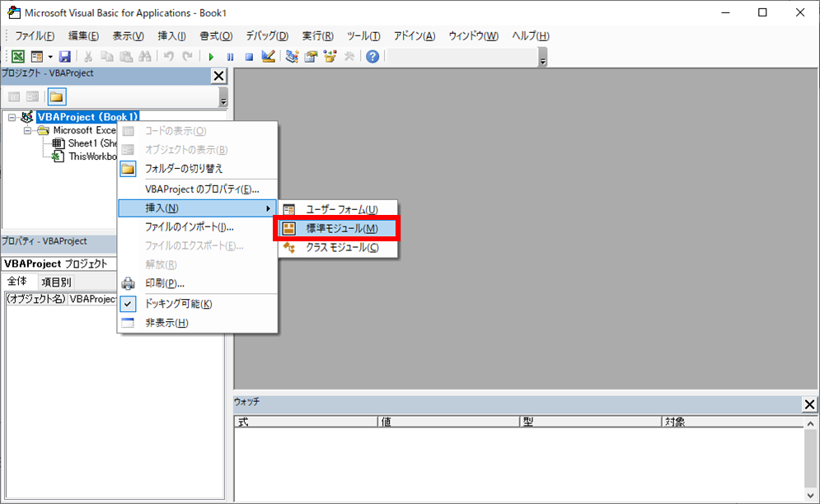The height and width of the screenshot is (504, 820).
Task: Open the insert object dropdown arrow in toolbar
Action: pyautogui.click(x=50, y=57)
